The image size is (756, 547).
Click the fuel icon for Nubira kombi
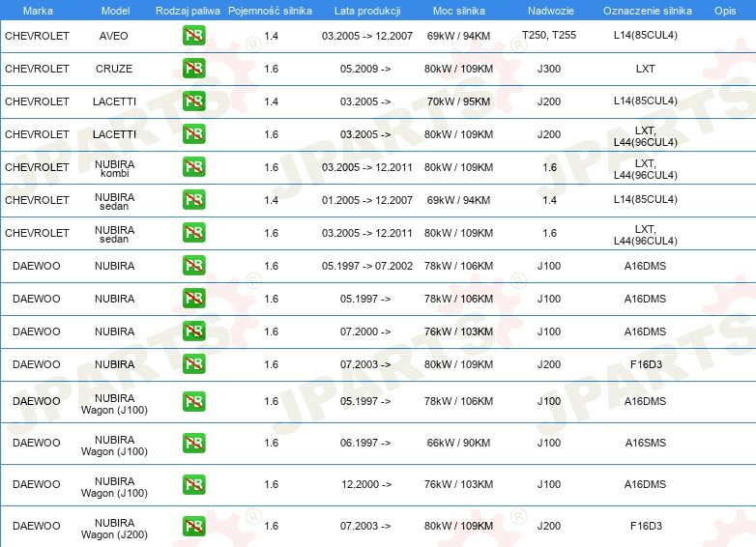193,167
